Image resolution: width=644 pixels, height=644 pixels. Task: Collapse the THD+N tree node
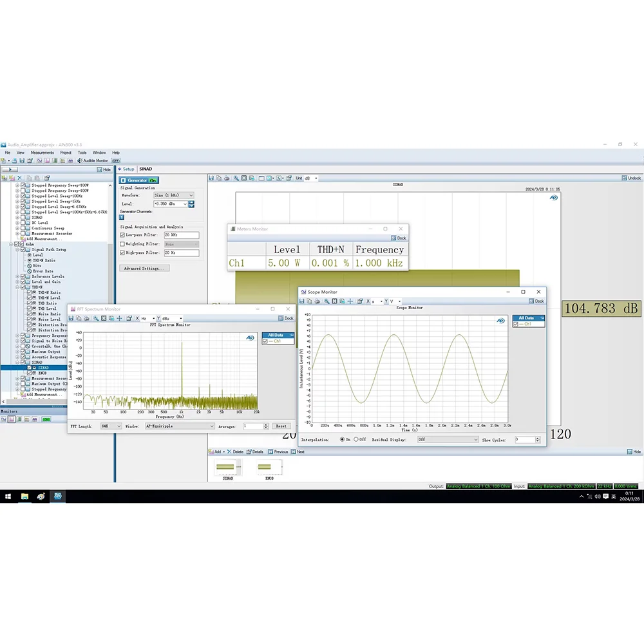pyautogui.click(x=17, y=287)
